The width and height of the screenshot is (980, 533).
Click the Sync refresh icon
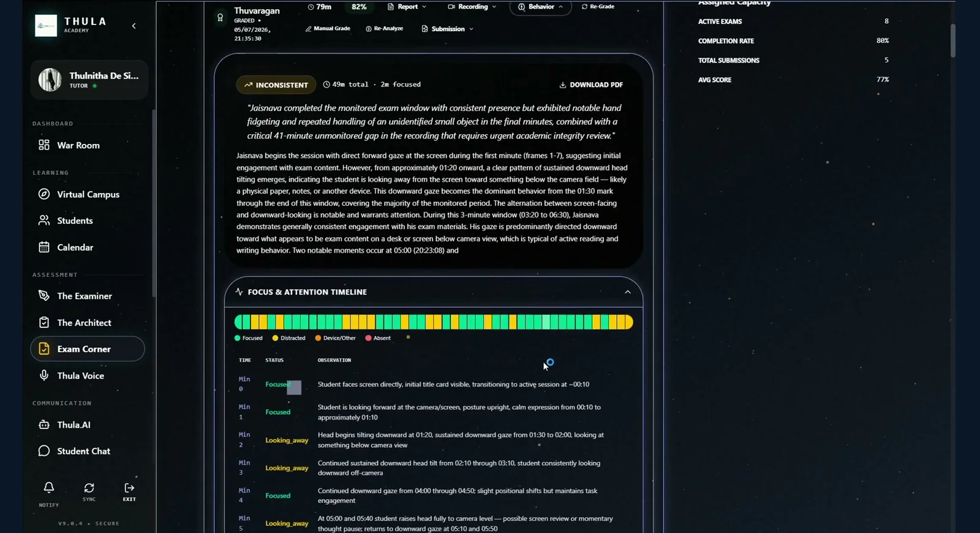coord(89,488)
